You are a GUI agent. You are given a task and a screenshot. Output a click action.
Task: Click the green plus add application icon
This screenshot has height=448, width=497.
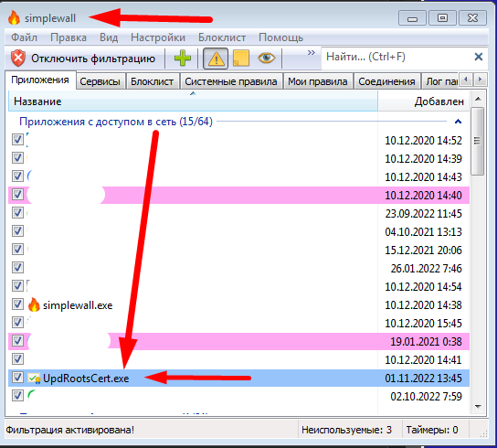coord(183,59)
